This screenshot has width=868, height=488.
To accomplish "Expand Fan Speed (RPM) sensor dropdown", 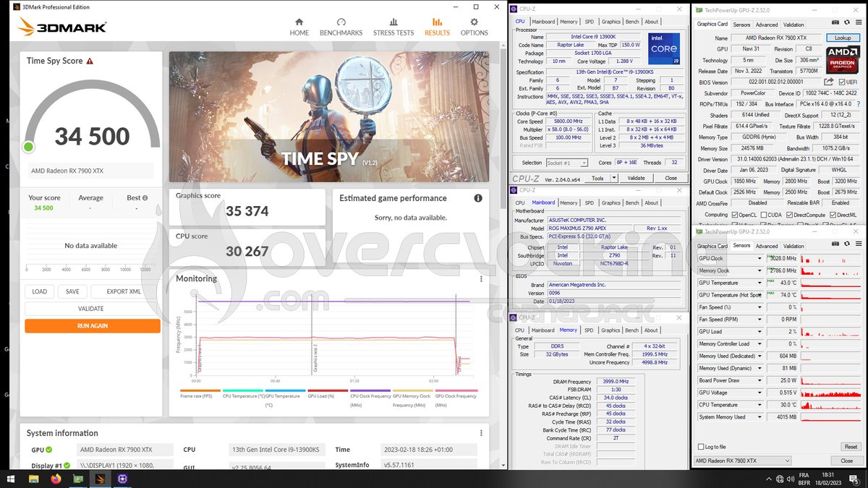I will click(759, 319).
